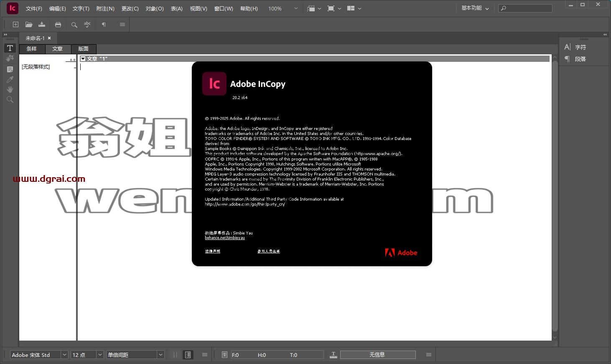
Task: Open the Paragraph panel icon
Action: [x=567, y=59]
